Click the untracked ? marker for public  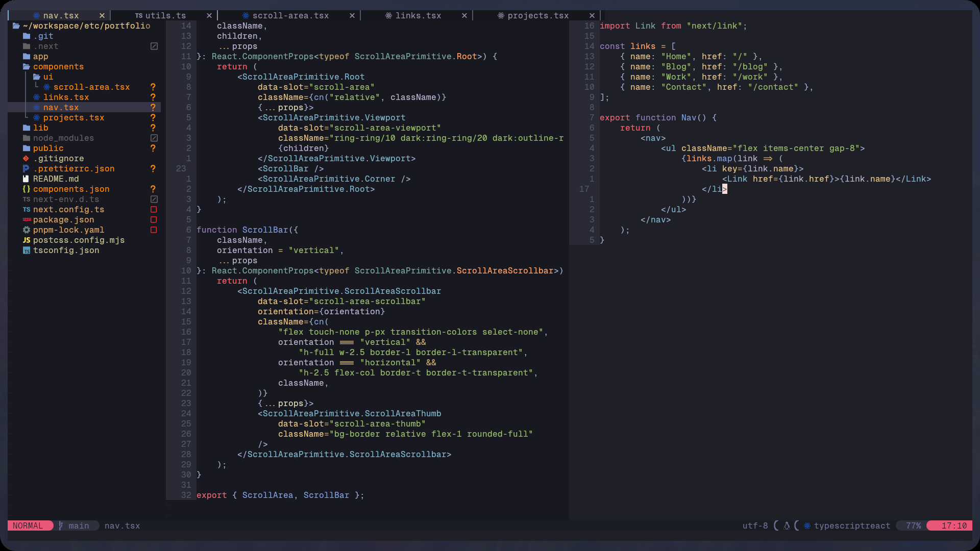(153, 148)
